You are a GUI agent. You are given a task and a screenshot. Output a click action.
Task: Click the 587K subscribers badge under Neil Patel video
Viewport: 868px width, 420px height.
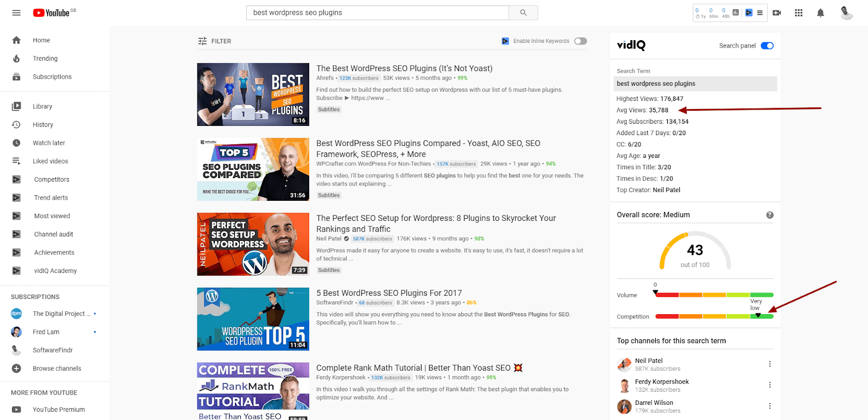372,239
